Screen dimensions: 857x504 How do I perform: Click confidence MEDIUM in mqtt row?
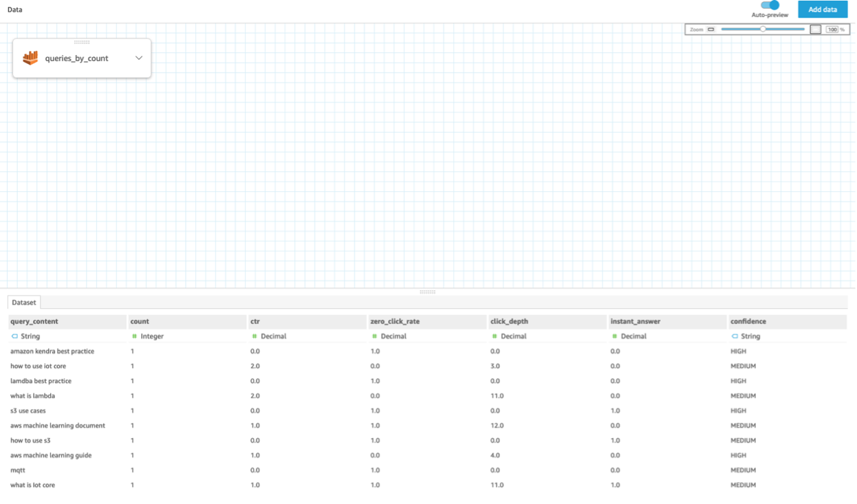tap(743, 470)
